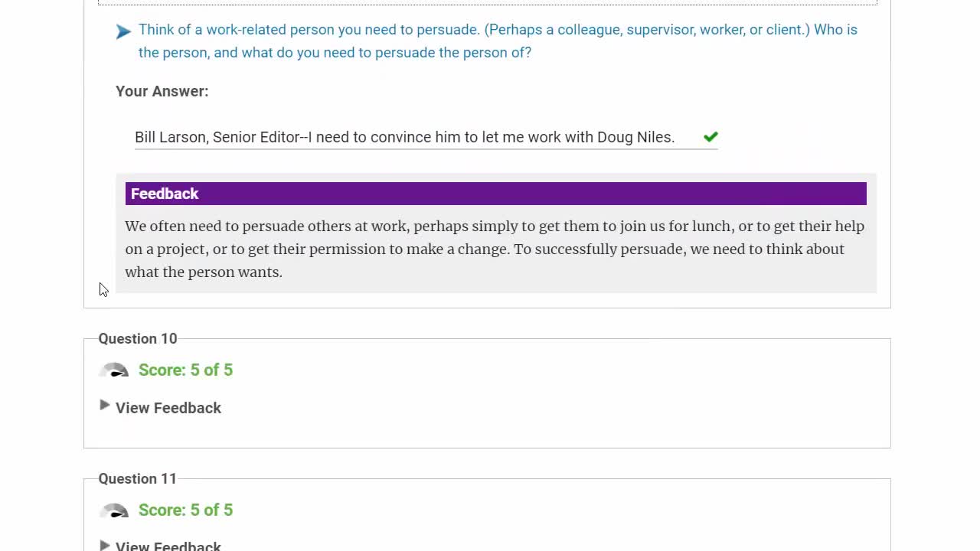
Task: Expand Question 11 feedback using its triangle
Action: coord(105,545)
